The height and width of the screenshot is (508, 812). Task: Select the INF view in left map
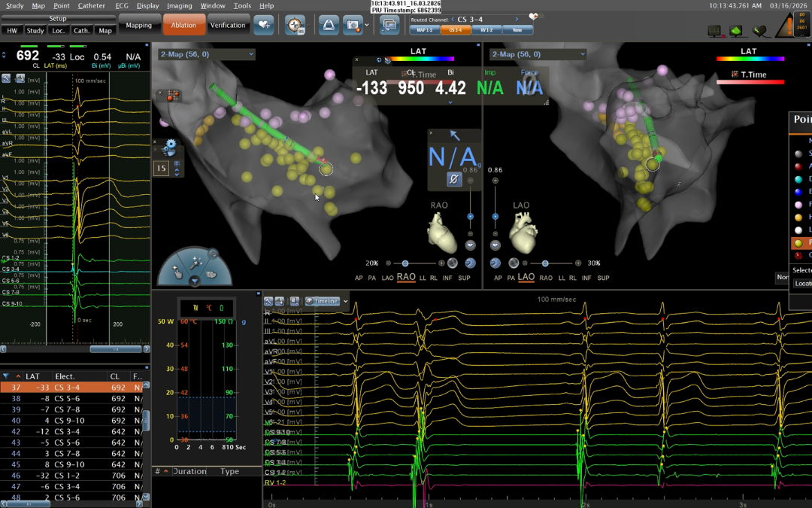click(447, 278)
